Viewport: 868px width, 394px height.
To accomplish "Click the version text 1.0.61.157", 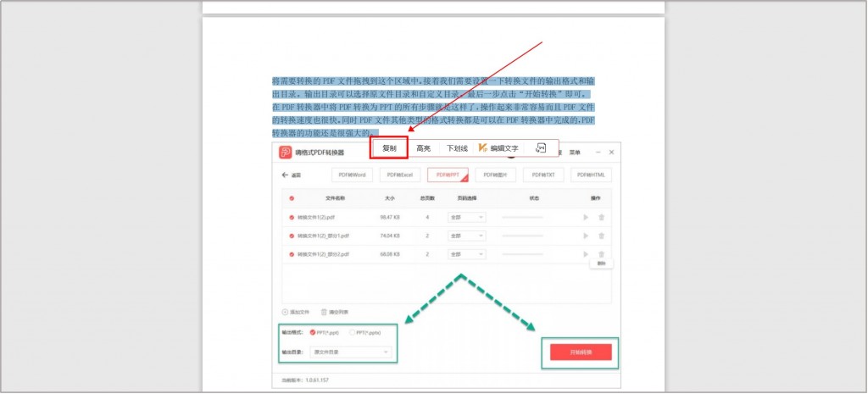I will click(317, 380).
